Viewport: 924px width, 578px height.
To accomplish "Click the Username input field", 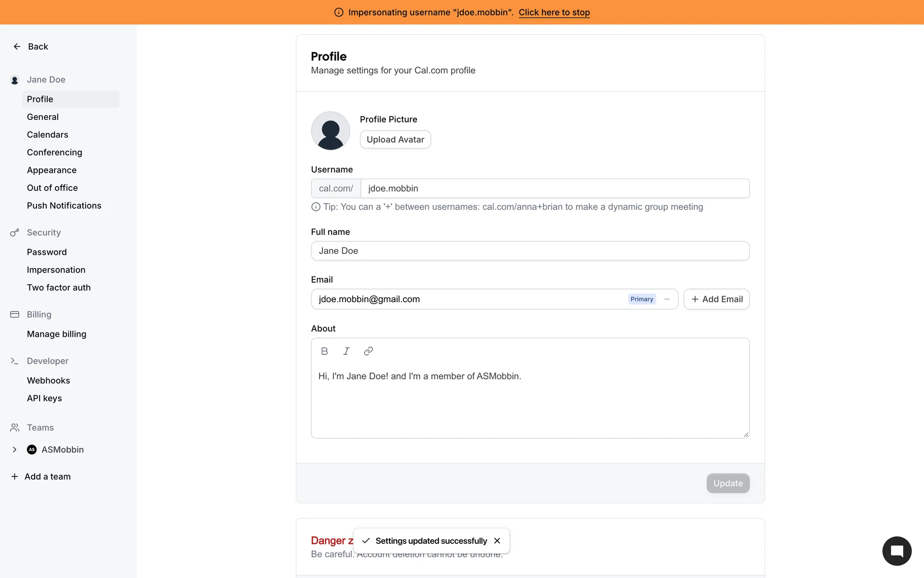I will (x=554, y=188).
